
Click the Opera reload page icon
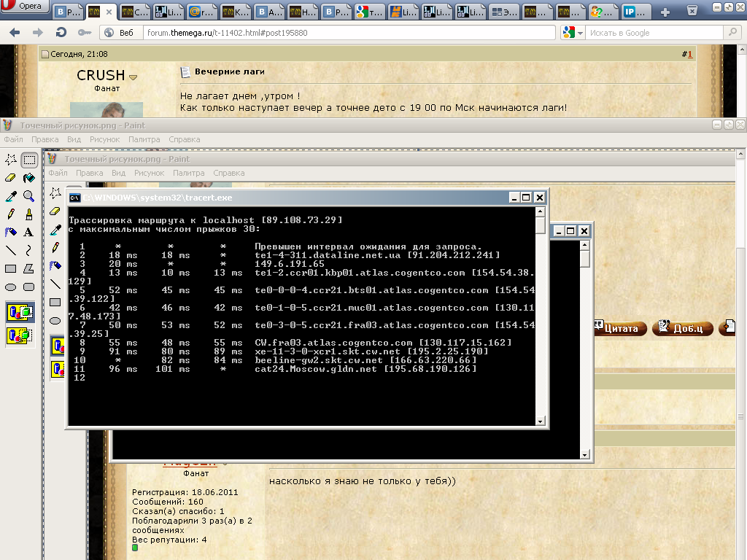[61, 33]
